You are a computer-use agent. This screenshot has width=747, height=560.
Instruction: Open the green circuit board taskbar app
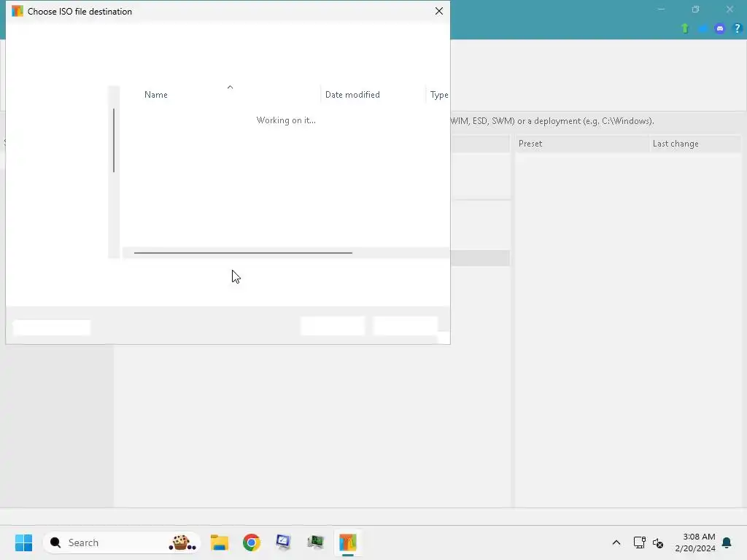coord(315,542)
